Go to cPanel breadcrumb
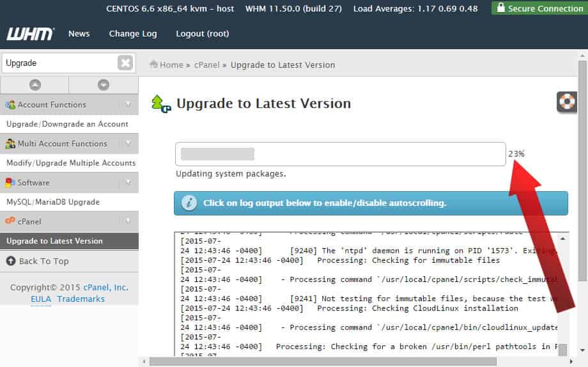Screen dimensions: 588x367 point(206,65)
